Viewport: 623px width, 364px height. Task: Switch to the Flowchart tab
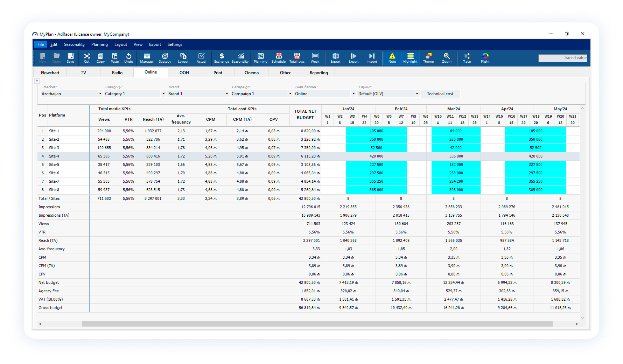click(x=50, y=73)
